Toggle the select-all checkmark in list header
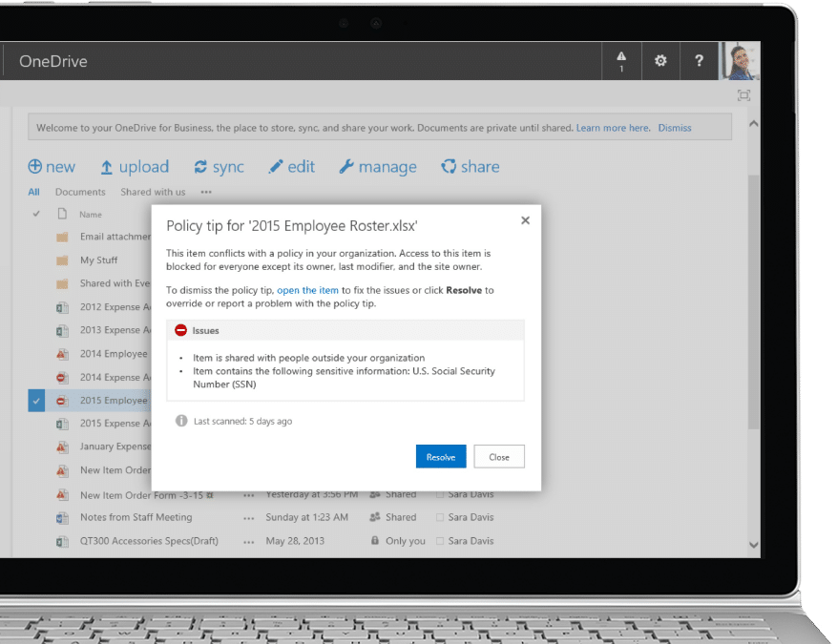The height and width of the screenshot is (644, 837). (x=36, y=214)
